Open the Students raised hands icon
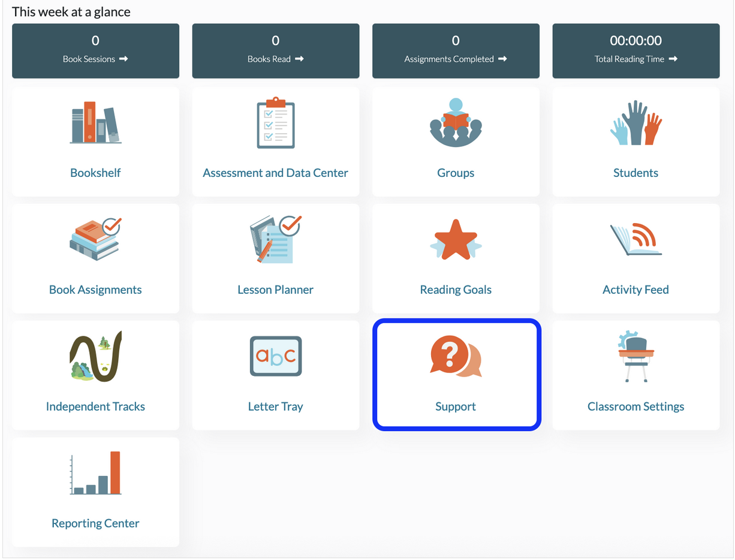 [x=635, y=122]
